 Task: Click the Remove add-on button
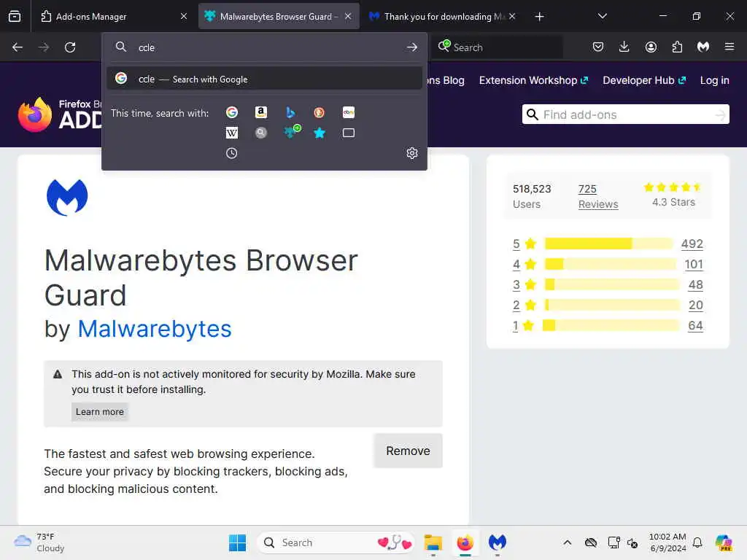coord(408,451)
